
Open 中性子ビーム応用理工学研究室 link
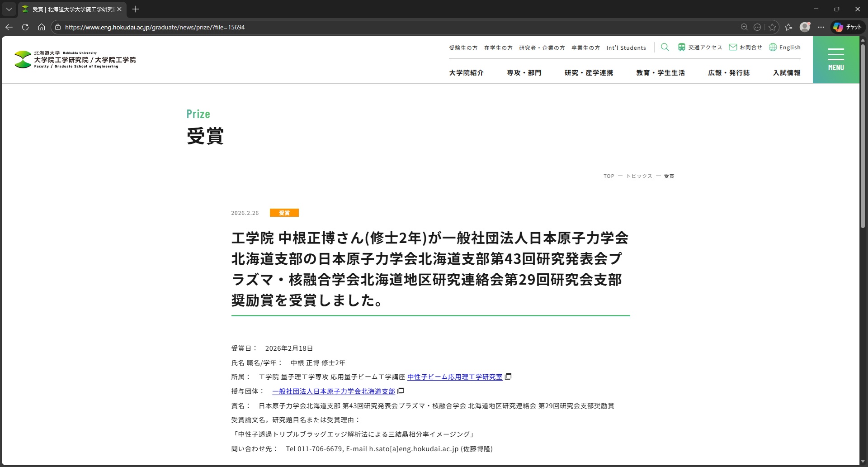coord(454,377)
